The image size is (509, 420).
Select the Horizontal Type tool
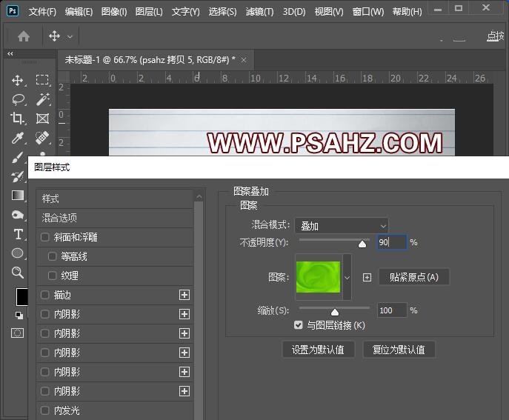tap(19, 234)
